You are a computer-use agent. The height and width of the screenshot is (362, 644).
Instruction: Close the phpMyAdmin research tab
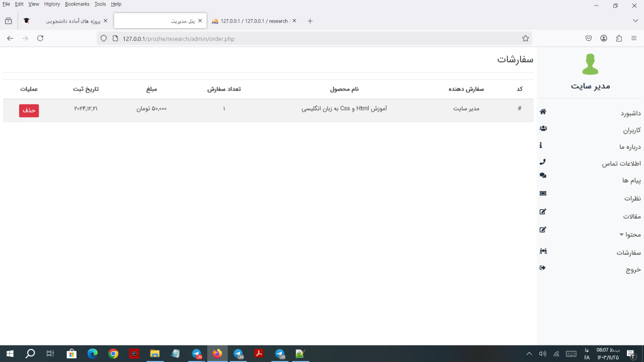pos(294,21)
